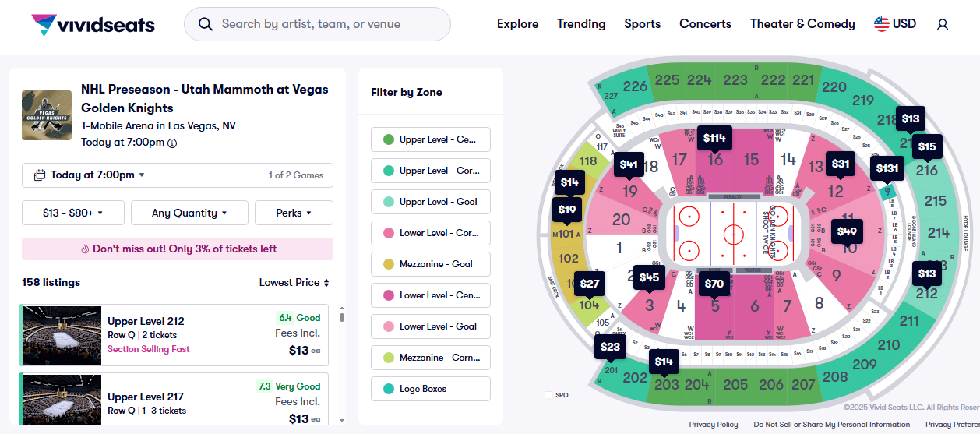Toggle the Upper Level - Goal zone filter

(430, 202)
